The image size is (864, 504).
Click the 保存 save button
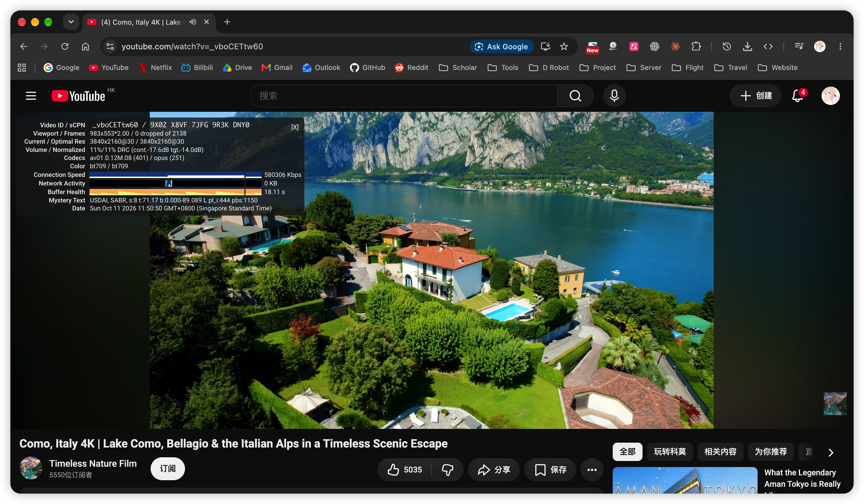(x=550, y=469)
